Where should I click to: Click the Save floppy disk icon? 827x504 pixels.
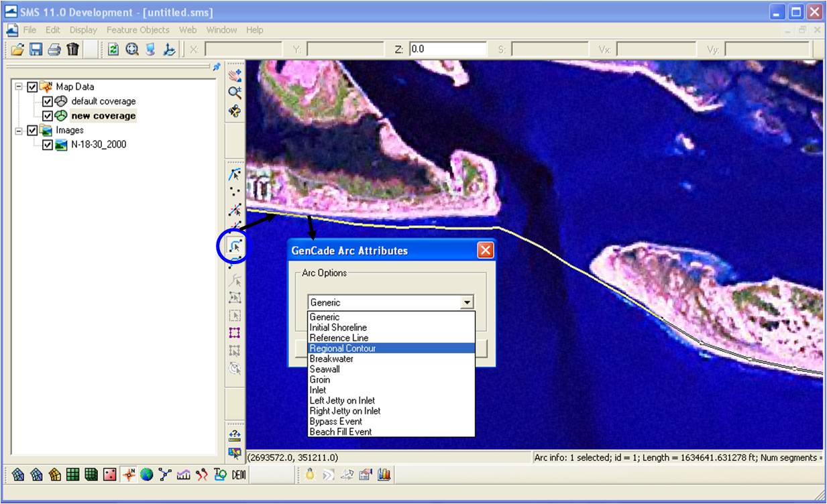tap(36, 49)
